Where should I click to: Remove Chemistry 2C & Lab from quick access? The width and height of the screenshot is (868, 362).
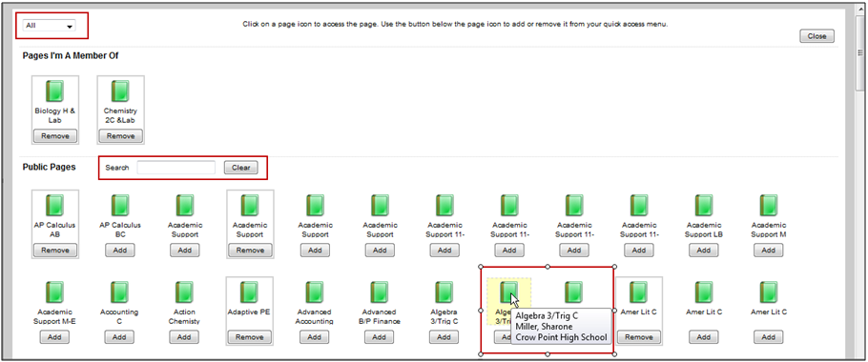(121, 136)
